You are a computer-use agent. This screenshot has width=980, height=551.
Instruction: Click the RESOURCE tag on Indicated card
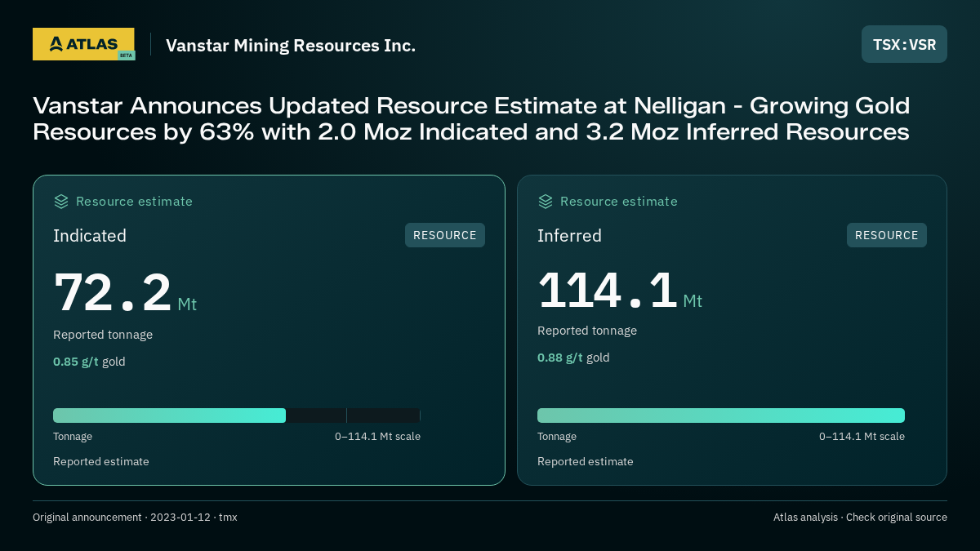(x=445, y=235)
